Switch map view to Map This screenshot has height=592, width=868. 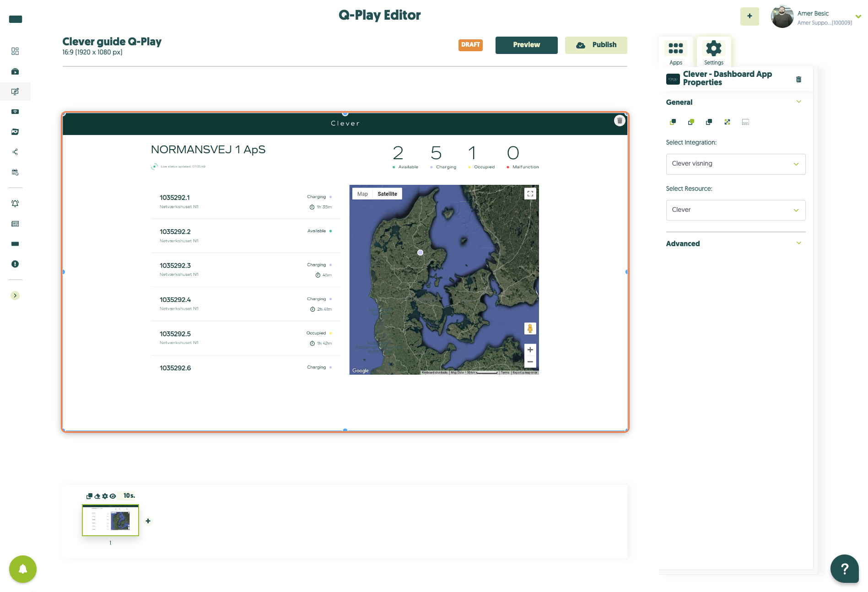tap(362, 194)
